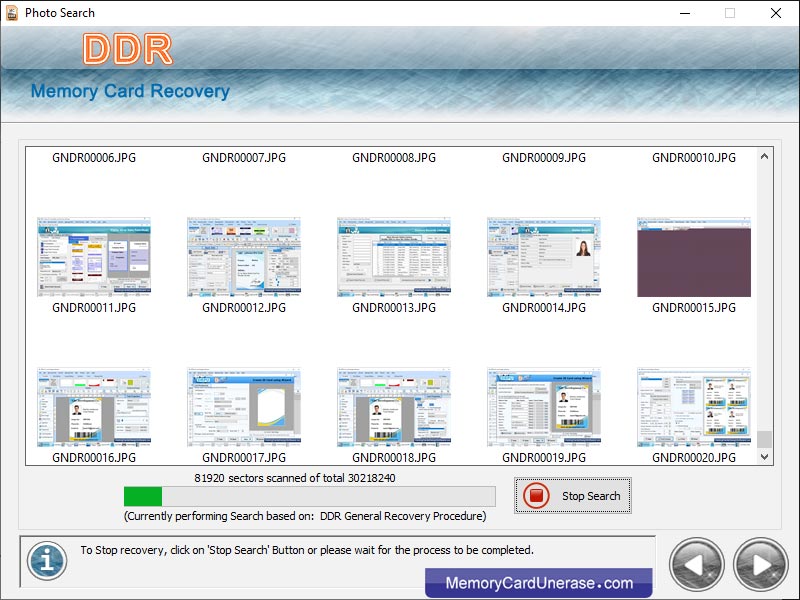
Task: Click the vertical scrollbar thumb
Action: [764, 439]
